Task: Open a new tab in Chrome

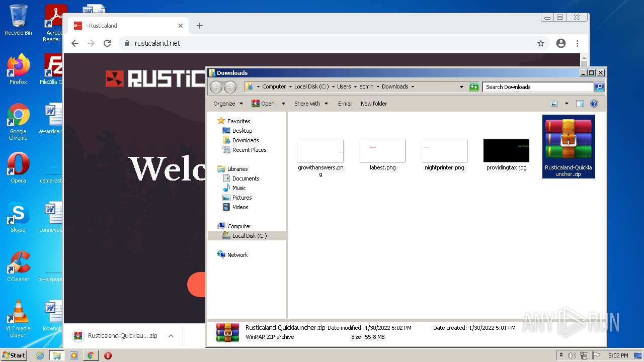Action: pos(200,26)
